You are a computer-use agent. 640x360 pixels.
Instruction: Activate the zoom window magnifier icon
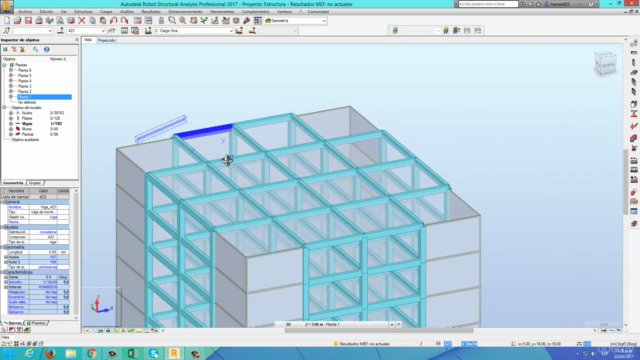[x=172, y=20]
